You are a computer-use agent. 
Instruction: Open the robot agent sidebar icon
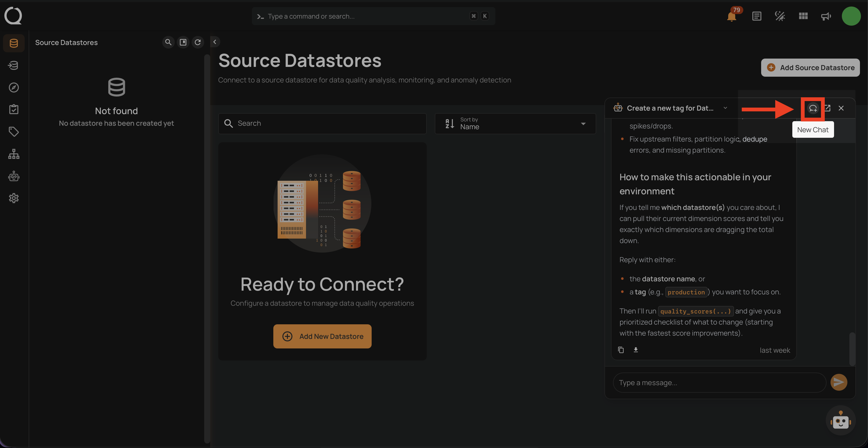(x=14, y=176)
